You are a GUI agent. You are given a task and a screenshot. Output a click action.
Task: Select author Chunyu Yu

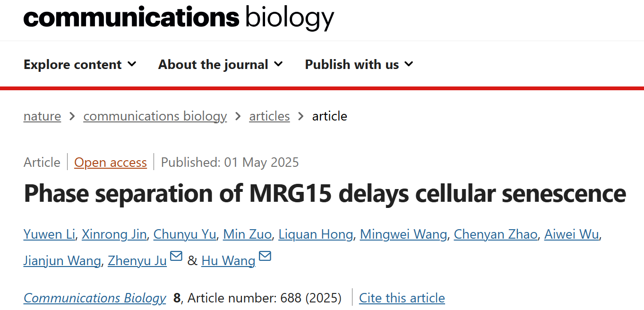click(185, 234)
